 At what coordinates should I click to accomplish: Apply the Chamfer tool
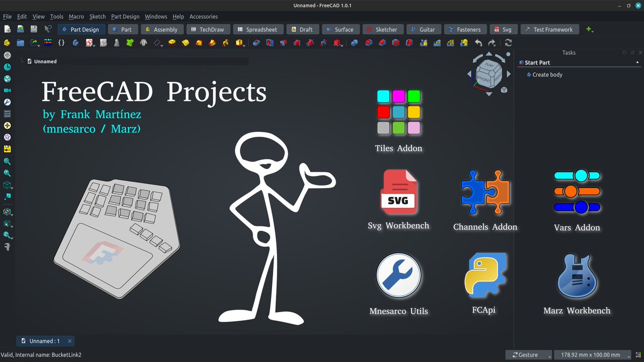(382, 43)
